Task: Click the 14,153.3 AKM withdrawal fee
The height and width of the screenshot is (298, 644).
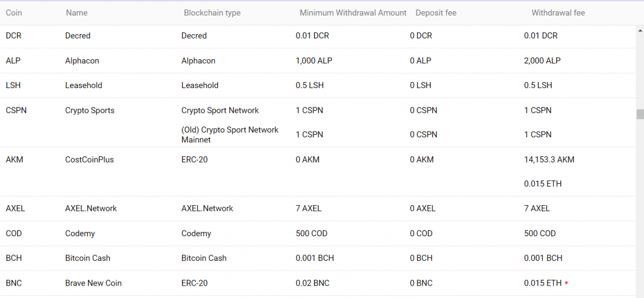Action: pyautogui.click(x=549, y=159)
